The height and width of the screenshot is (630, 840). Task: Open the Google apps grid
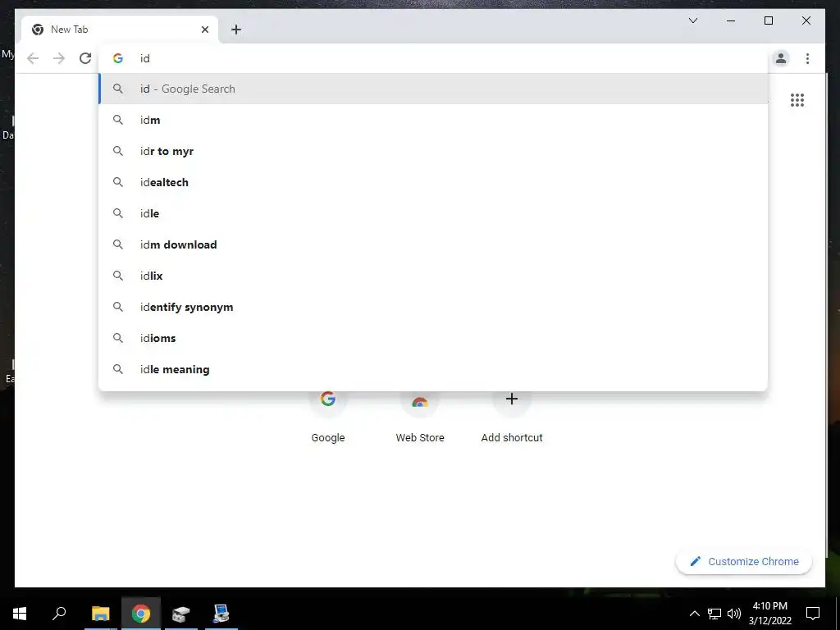797,100
